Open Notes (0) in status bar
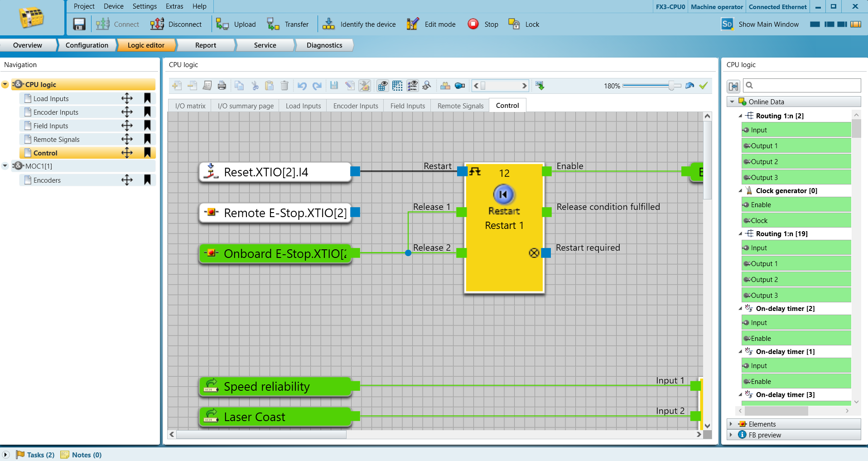Screen dimensions: 868x461 (x=81, y=455)
